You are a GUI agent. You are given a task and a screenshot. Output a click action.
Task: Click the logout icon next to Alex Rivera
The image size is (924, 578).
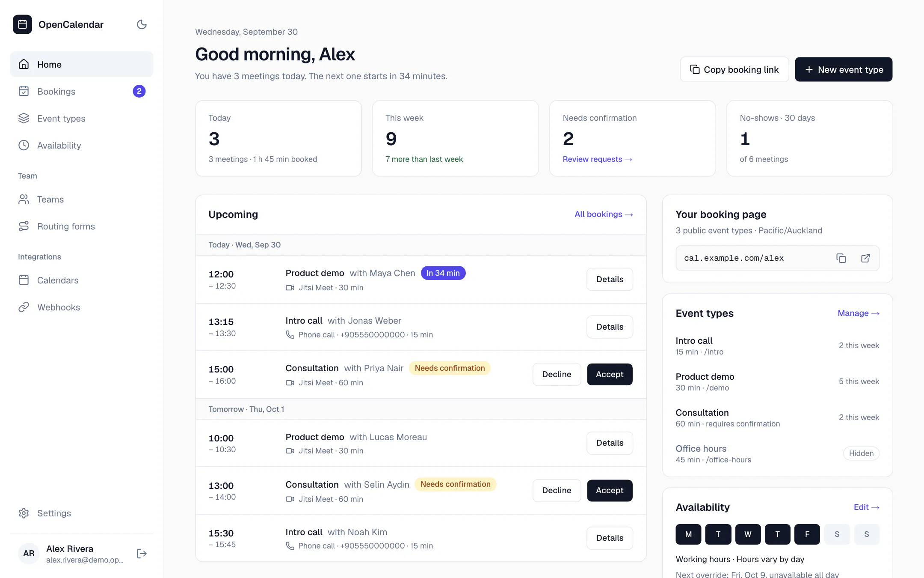click(142, 554)
